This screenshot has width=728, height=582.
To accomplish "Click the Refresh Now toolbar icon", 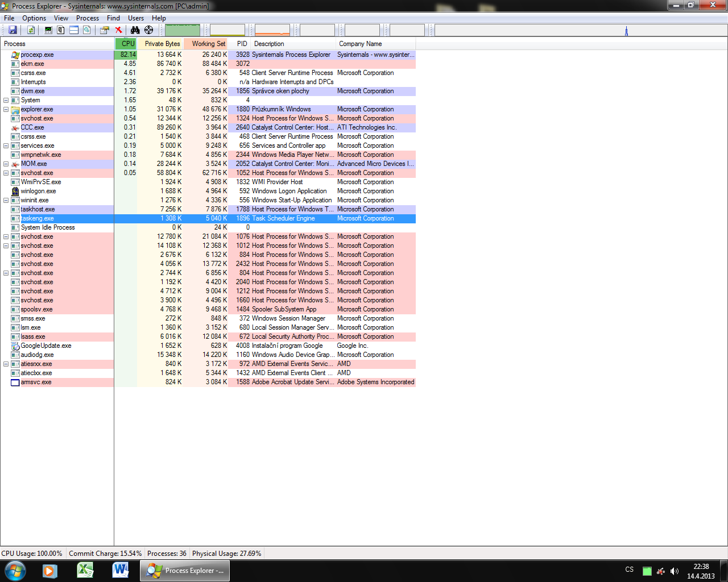I will tap(31, 30).
